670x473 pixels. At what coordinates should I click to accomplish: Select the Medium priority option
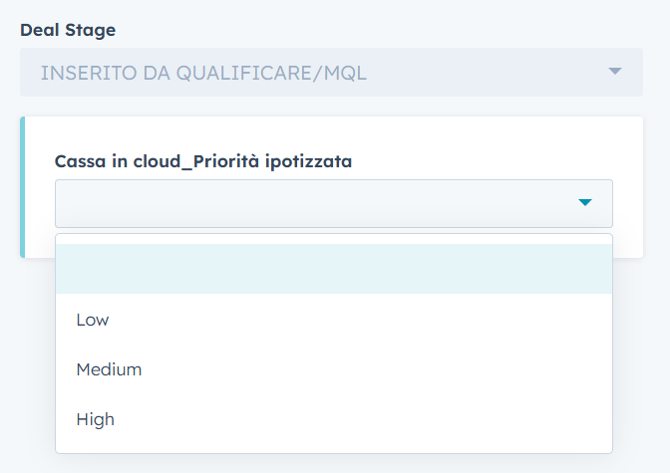click(109, 369)
